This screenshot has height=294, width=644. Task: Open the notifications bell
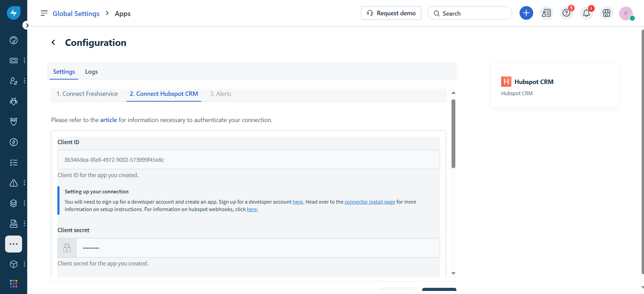[586, 13]
